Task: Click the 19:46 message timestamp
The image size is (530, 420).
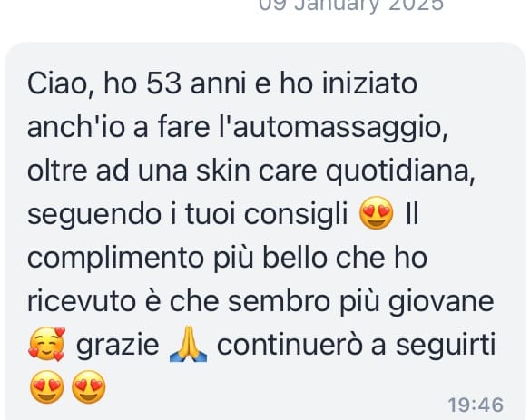Action: (476, 405)
